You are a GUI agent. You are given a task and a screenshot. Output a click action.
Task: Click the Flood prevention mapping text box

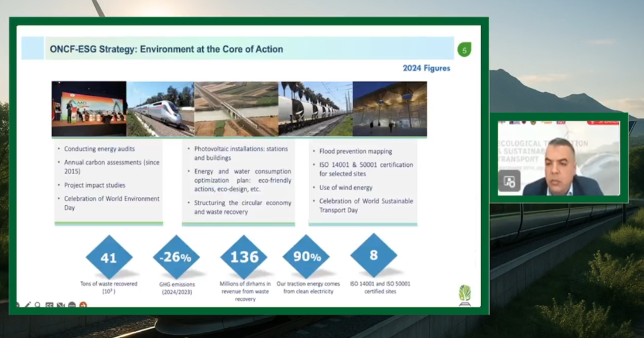tap(362, 181)
